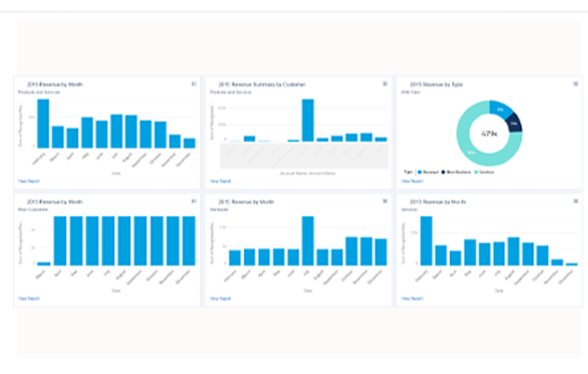Expand the Revenue by Type donut chart
Viewport: 588px width, 374px height.
click(x=576, y=84)
